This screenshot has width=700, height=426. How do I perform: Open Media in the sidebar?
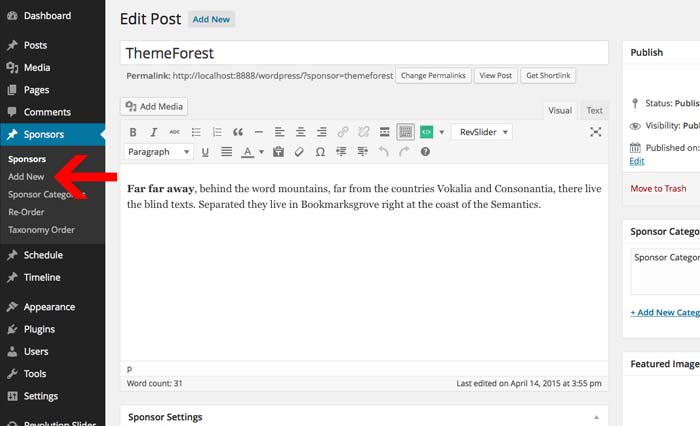(x=53, y=67)
